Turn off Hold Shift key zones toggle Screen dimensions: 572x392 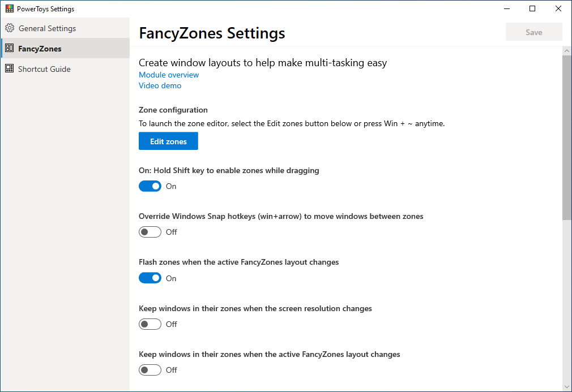click(150, 186)
